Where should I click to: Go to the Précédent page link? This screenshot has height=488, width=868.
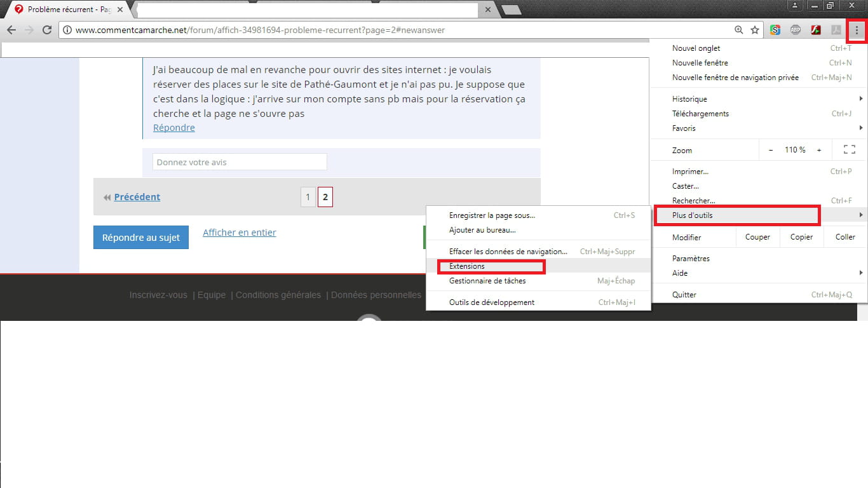coord(137,197)
